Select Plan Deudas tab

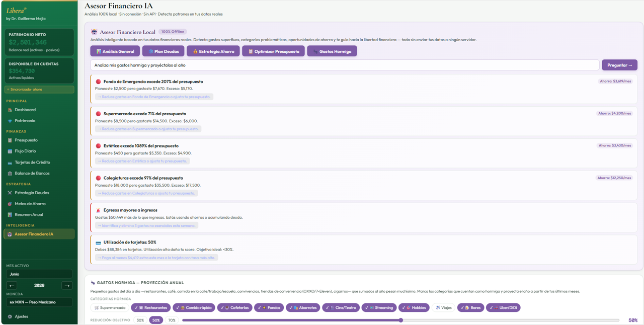coord(163,51)
